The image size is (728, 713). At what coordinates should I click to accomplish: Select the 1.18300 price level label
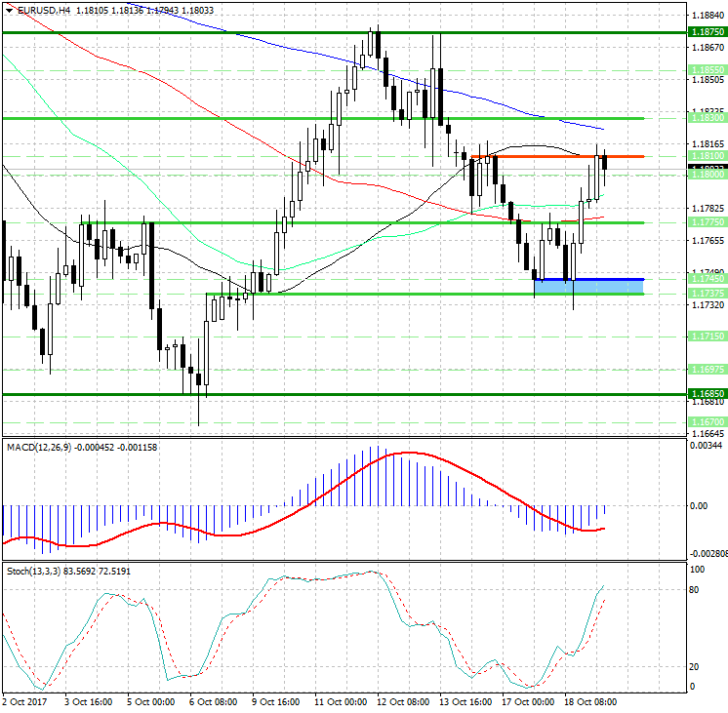tap(708, 118)
